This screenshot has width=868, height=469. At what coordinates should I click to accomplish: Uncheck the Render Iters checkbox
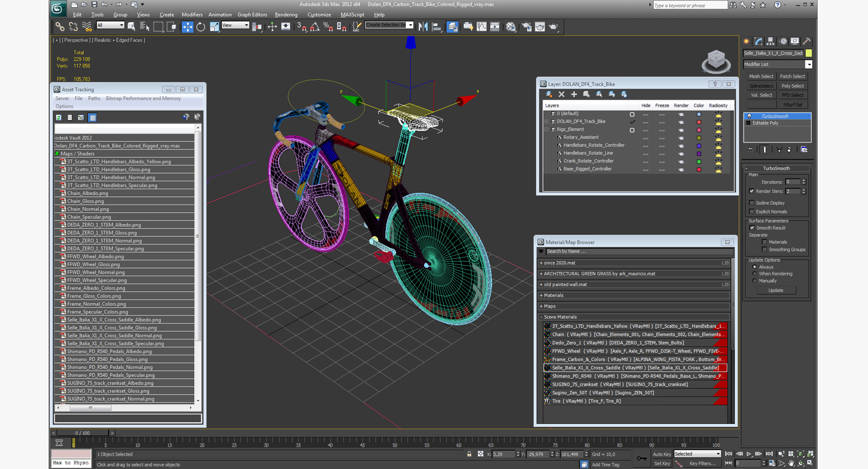point(752,191)
